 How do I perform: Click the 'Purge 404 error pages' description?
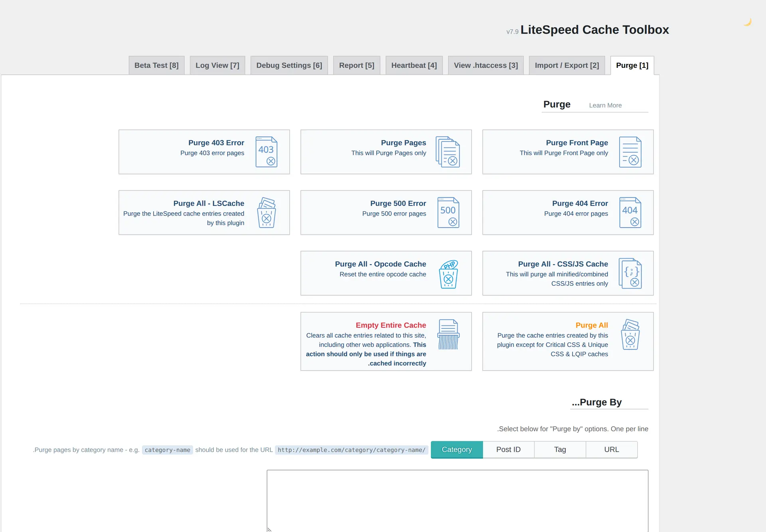click(x=576, y=214)
